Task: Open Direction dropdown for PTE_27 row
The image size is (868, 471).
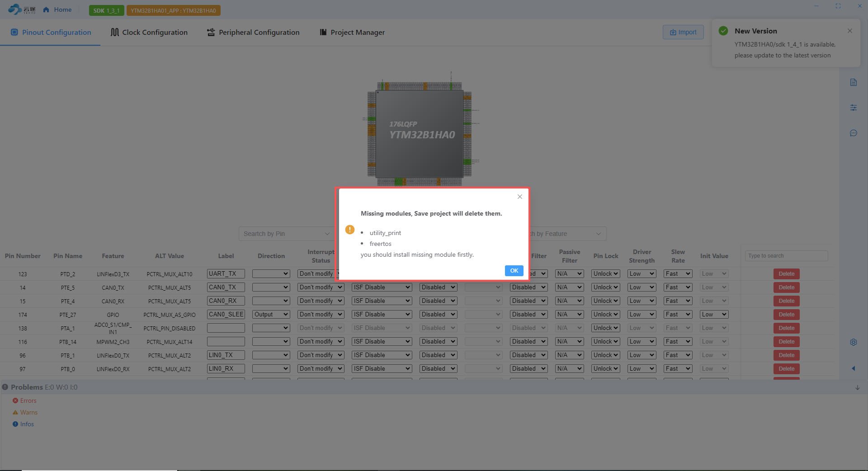Action: click(x=271, y=315)
